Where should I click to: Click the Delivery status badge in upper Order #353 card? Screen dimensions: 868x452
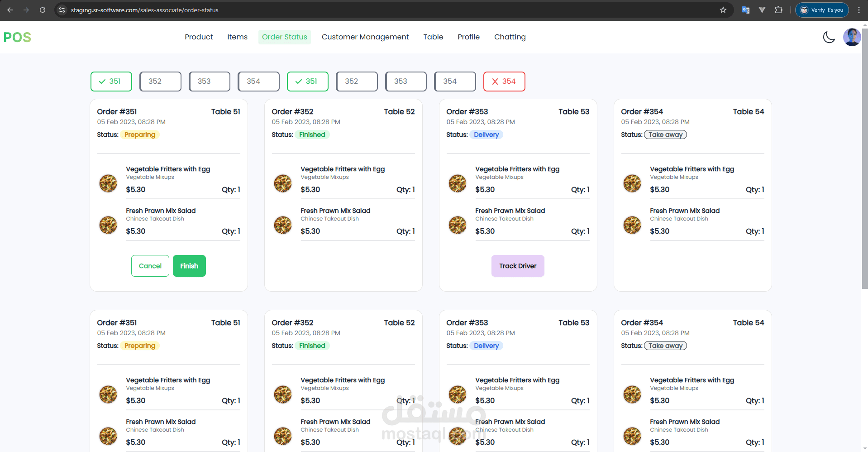[486, 135]
